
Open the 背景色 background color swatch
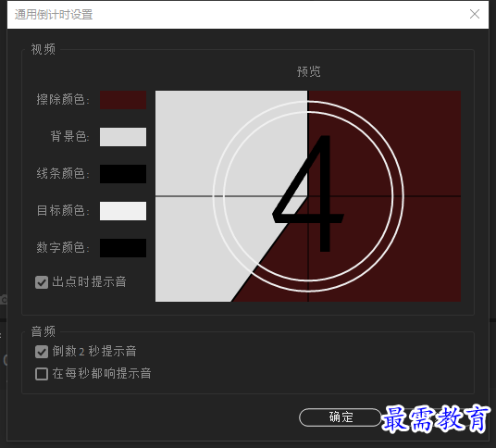[123, 137]
